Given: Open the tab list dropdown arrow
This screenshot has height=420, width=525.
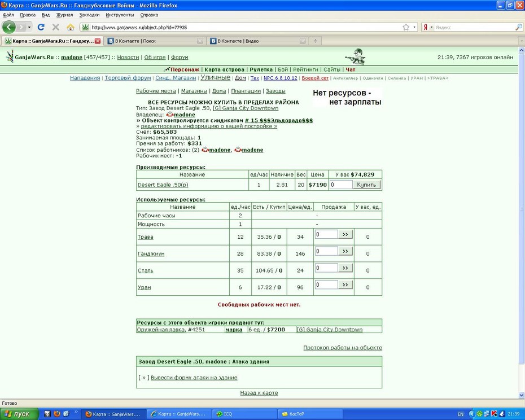Looking at the screenshot, I should click(522, 41).
